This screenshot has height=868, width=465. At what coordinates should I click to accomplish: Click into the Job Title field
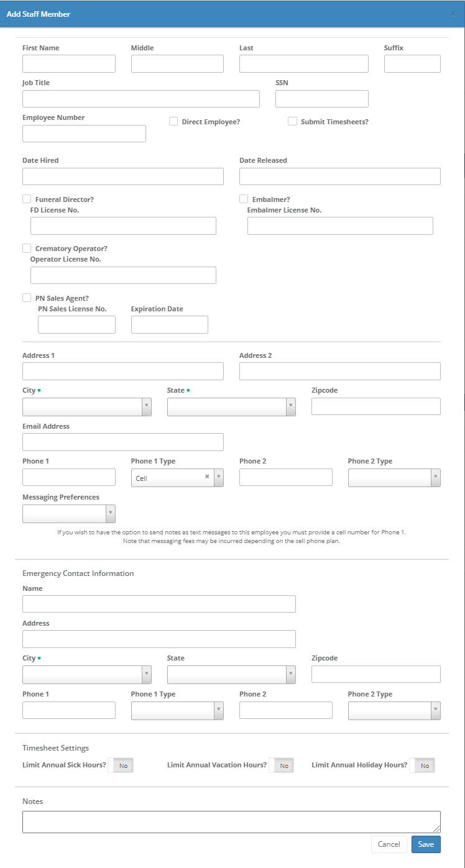(x=140, y=99)
